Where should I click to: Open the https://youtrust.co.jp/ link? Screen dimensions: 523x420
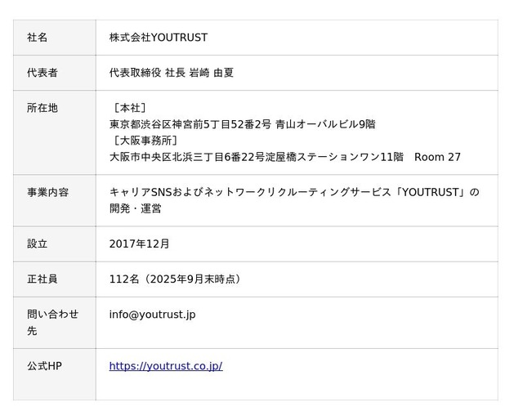[x=166, y=366]
